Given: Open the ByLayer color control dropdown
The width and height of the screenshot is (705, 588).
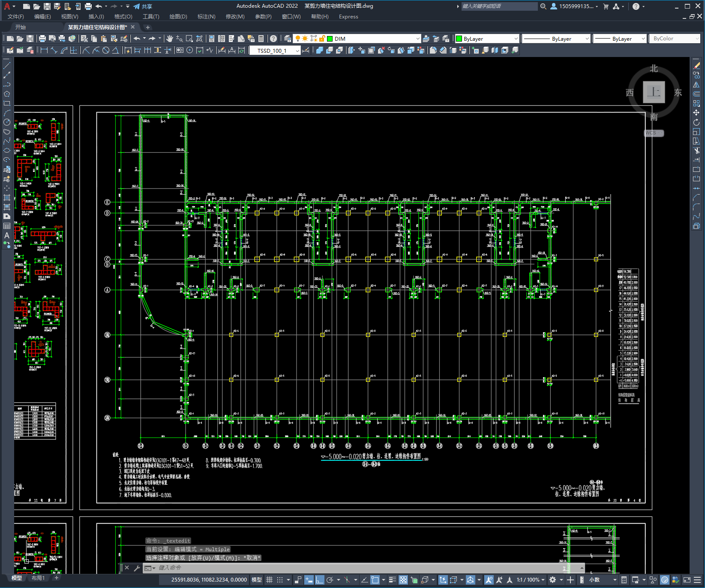Looking at the screenshot, I should click(516, 39).
